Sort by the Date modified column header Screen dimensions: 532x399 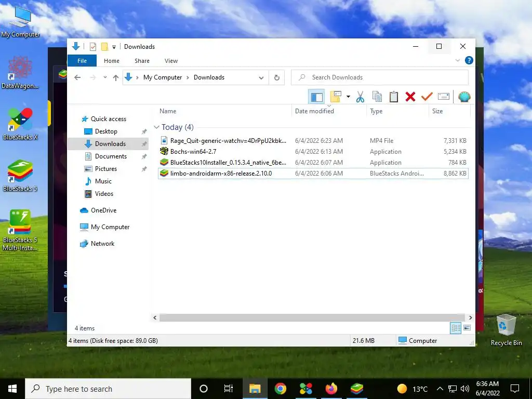(329, 111)
